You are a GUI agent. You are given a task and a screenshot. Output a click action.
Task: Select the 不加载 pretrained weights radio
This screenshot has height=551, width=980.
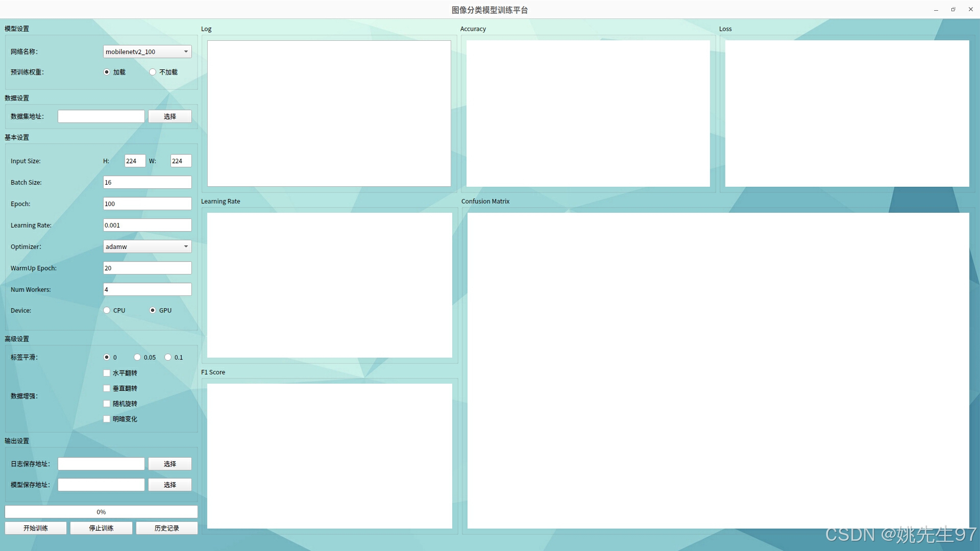153,72
